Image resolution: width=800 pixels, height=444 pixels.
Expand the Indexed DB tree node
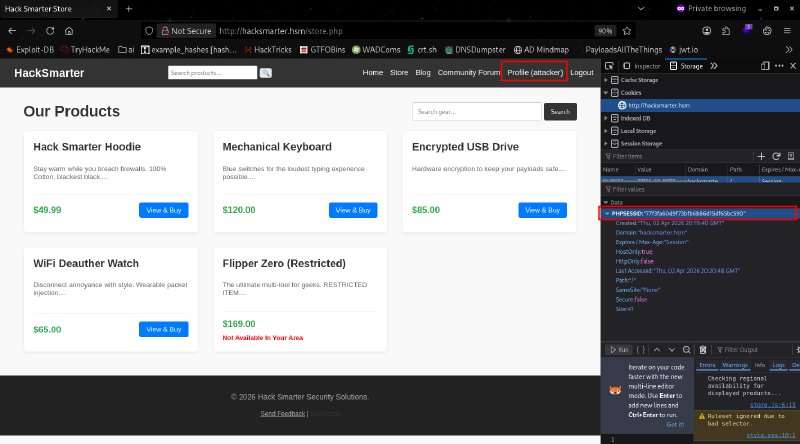606,118
